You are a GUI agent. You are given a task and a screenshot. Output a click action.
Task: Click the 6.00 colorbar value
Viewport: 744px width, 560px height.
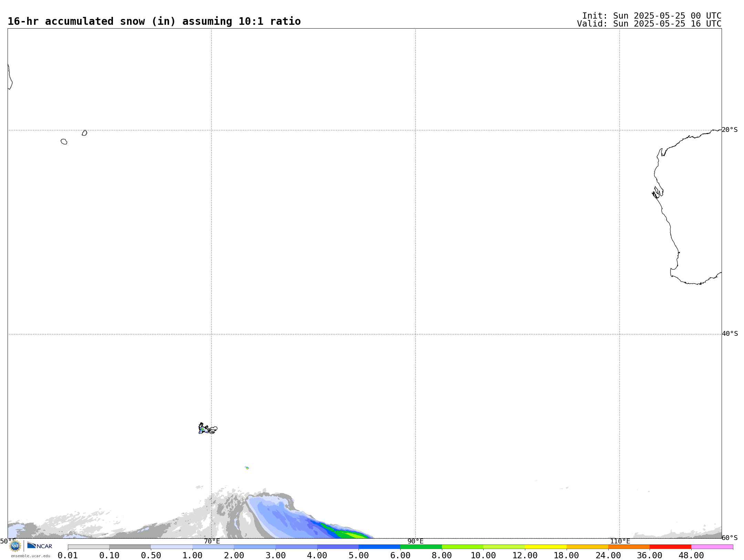(400, 556)
